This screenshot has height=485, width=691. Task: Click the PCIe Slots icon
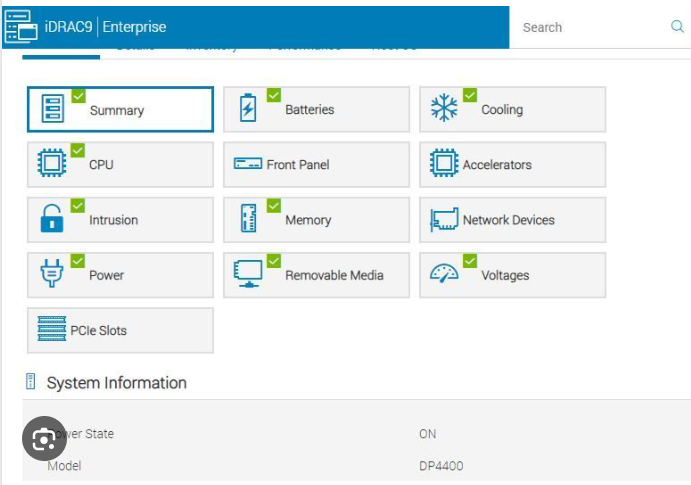51,330
